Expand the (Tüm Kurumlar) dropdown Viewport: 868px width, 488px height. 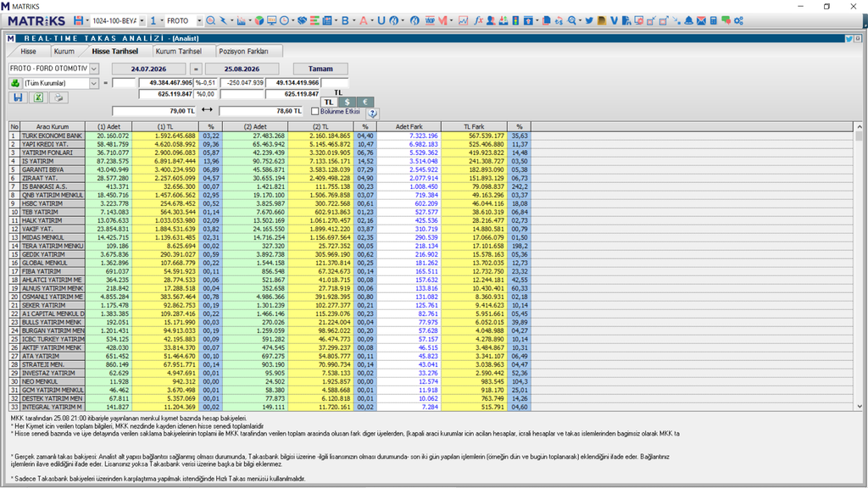click(94, 83)
